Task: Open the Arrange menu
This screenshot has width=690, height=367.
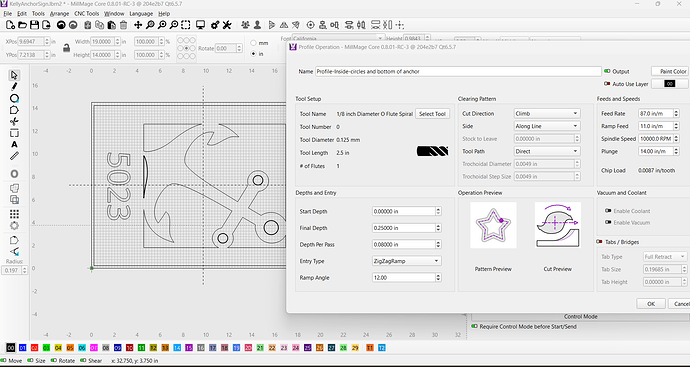Action: [x=59, y=14]
